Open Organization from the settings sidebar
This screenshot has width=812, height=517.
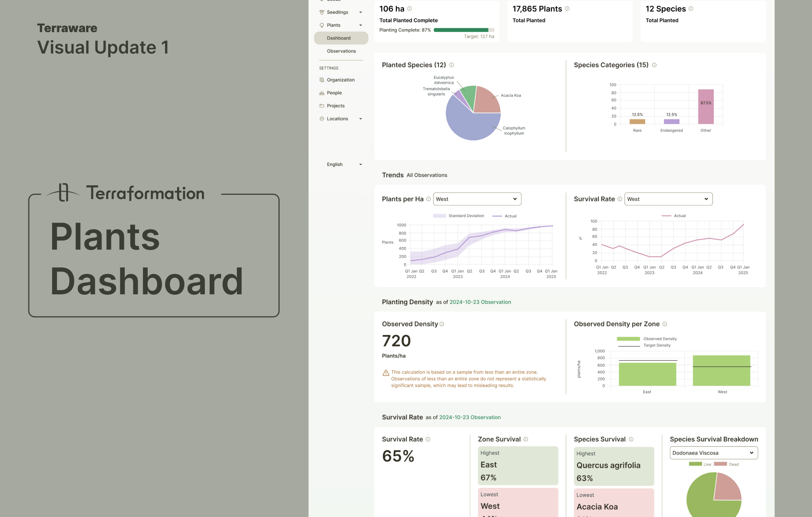(321, 80)
